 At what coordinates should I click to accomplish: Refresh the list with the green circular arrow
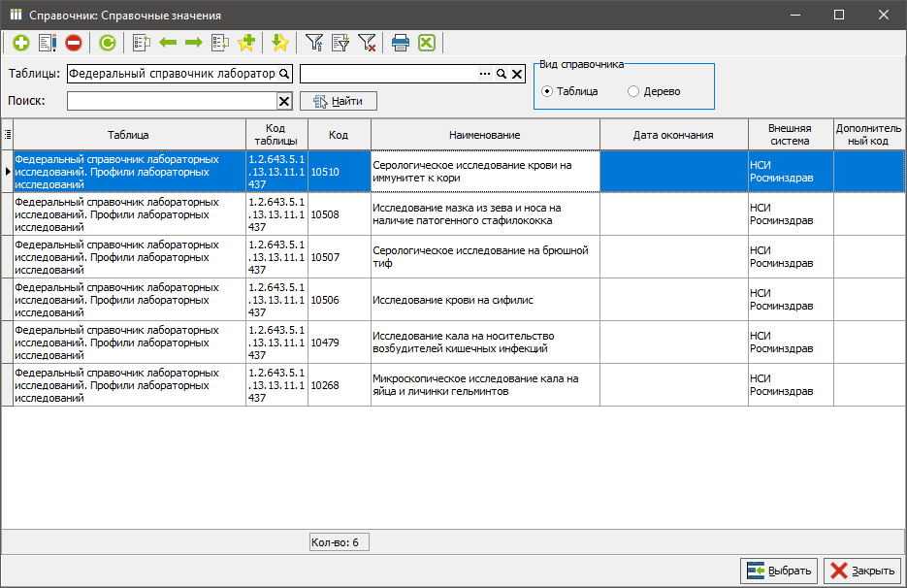coord(107,43)
